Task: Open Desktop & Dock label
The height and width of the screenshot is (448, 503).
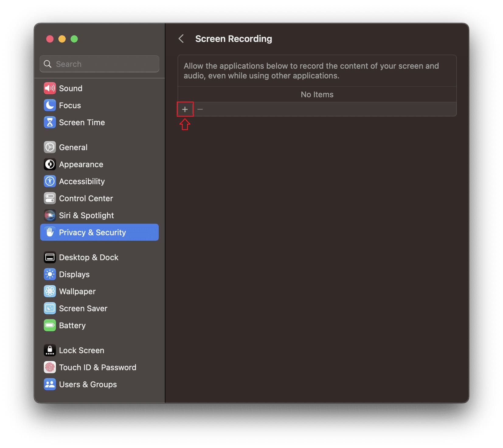Action: click(x=88, y=257)
